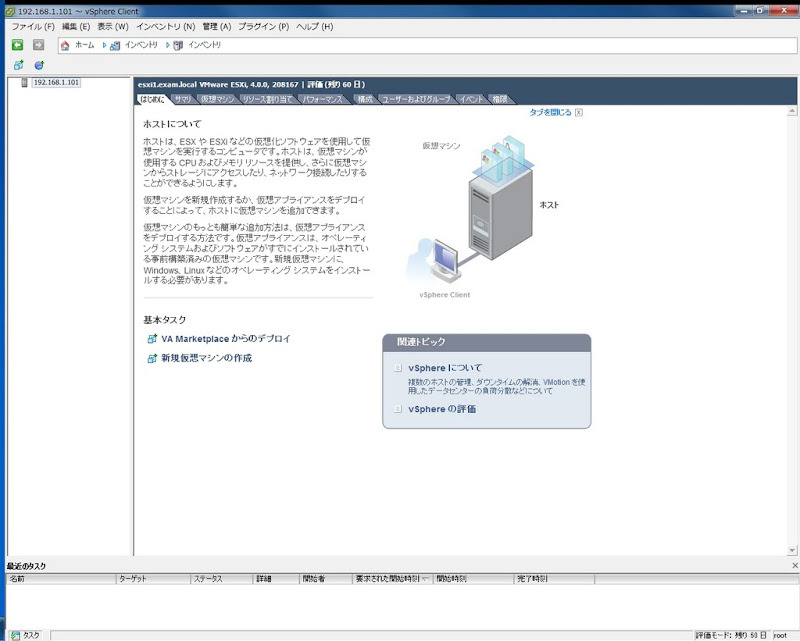The width and height of the screenshot is (800, 641).
Task: Click the 基本タスク heading text
Action: pos(164,320)
